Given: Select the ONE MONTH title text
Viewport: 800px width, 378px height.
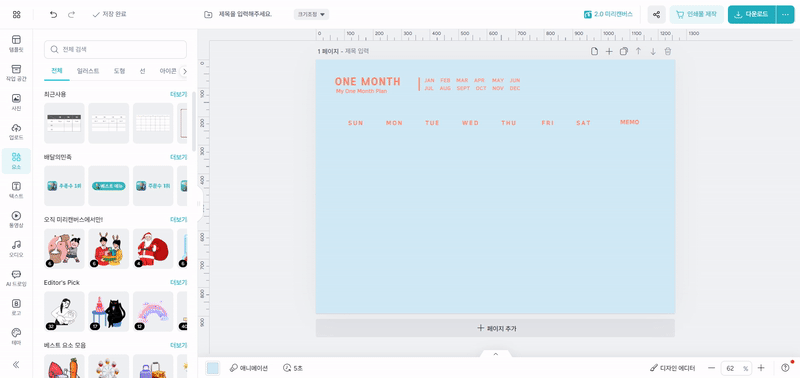Looking at the screenshot, I should [367, 82].
